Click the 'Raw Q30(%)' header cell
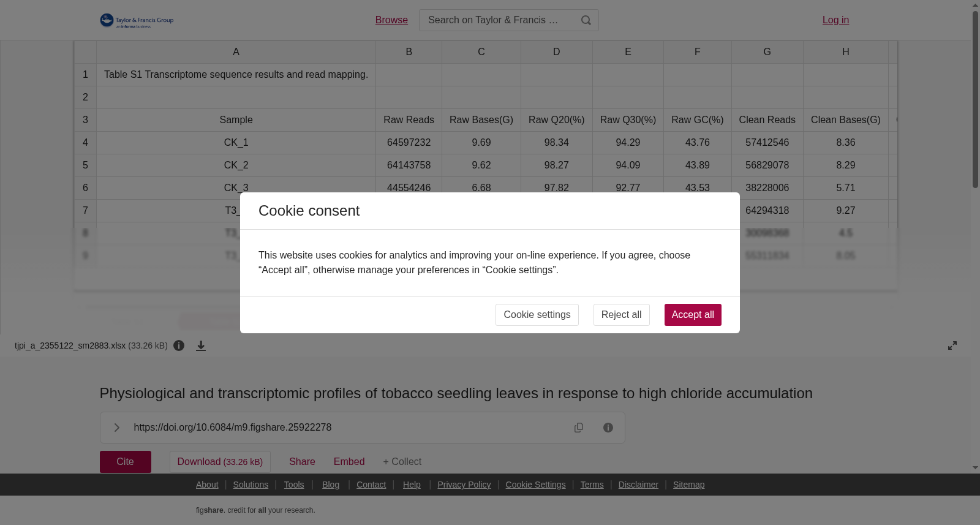 coord(628,120)
